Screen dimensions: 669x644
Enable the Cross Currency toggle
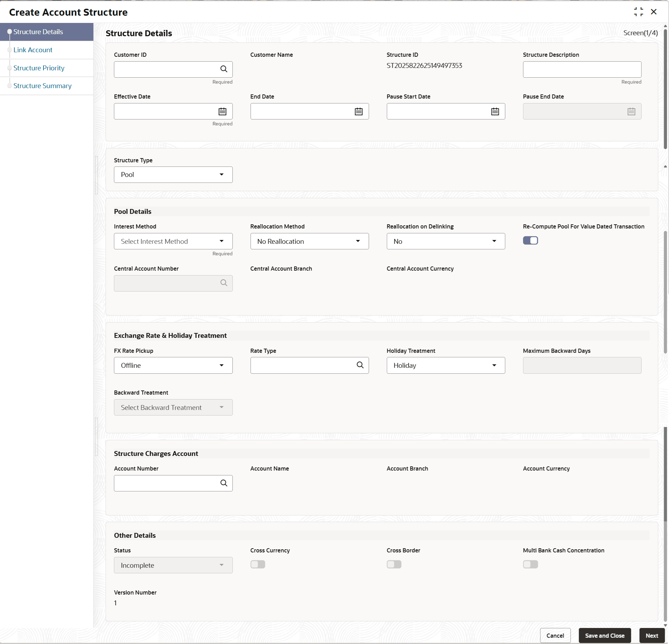[x=257, y=564]
